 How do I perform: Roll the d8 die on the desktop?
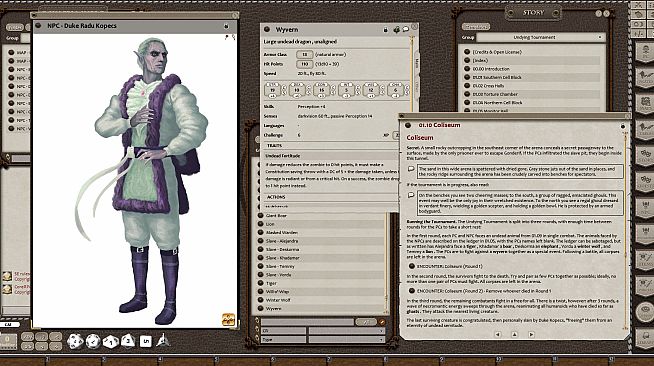128,341
